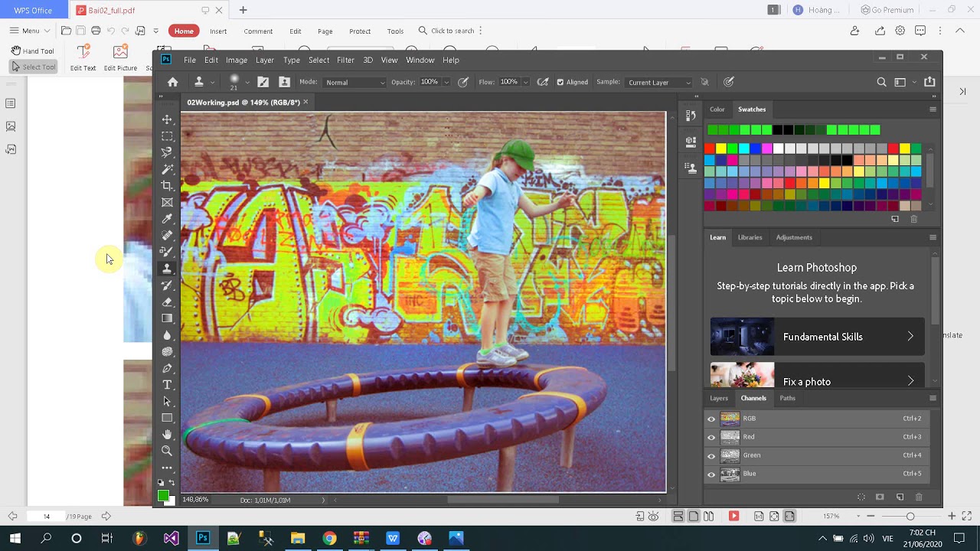Toggle visibility of the Green channel
980x551 pixels.
711,455
